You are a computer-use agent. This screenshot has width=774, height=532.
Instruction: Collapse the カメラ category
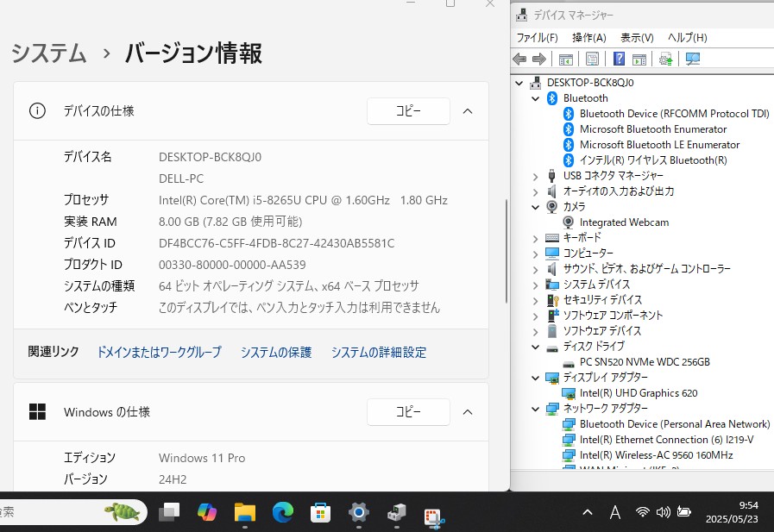click(x=535, y=207)
